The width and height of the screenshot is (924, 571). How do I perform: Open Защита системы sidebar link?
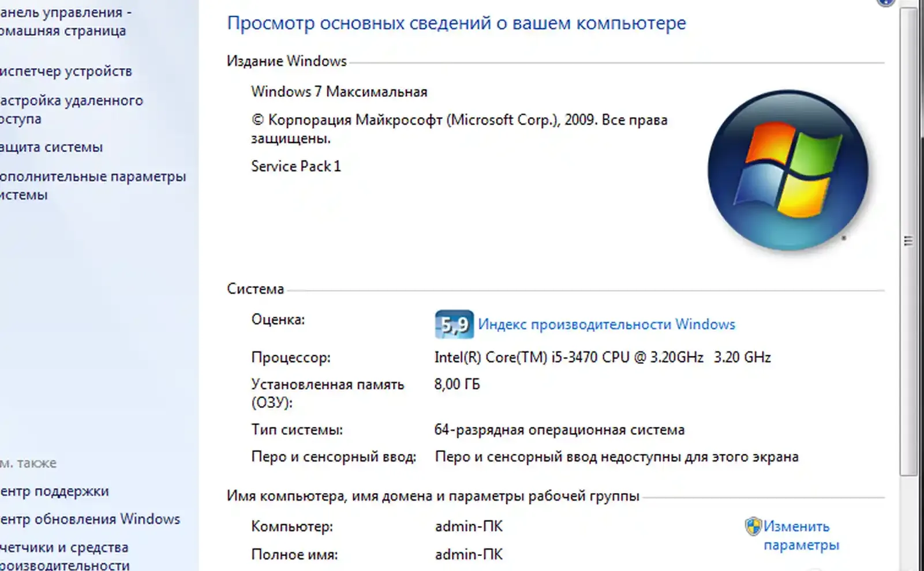51,147
